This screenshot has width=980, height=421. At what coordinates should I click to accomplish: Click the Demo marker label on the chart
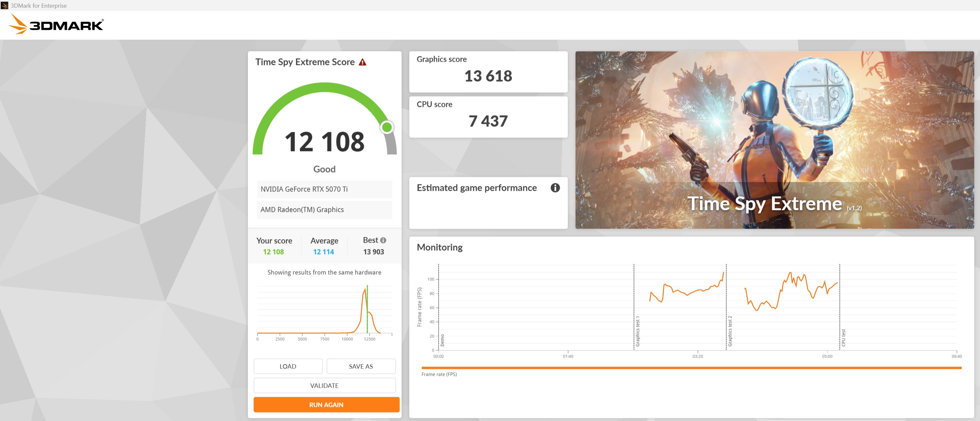click(x=442, y=340)
